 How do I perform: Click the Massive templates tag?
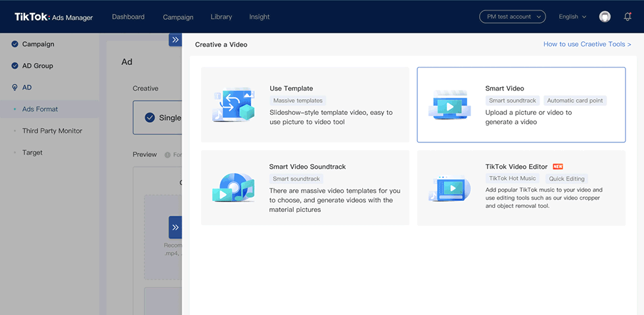click(x=298, y=100)
